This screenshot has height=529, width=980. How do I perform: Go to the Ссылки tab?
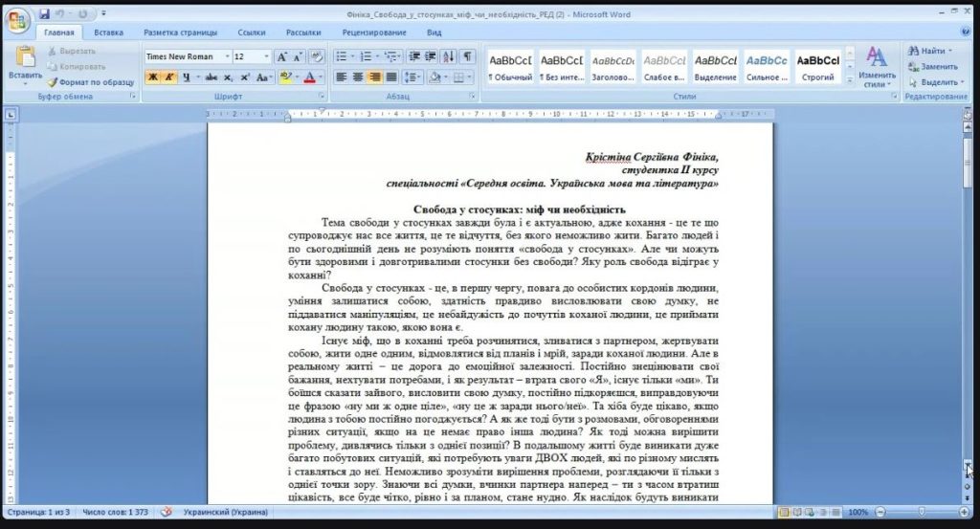tap(252, 33)
